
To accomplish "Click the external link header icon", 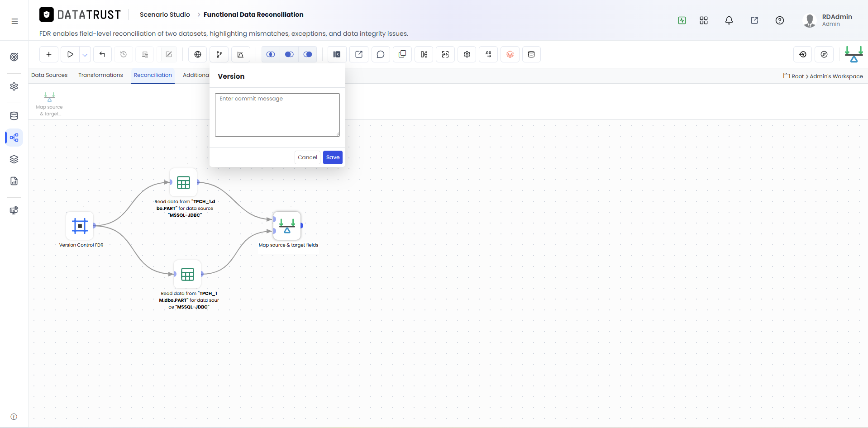I will point(754,20).
